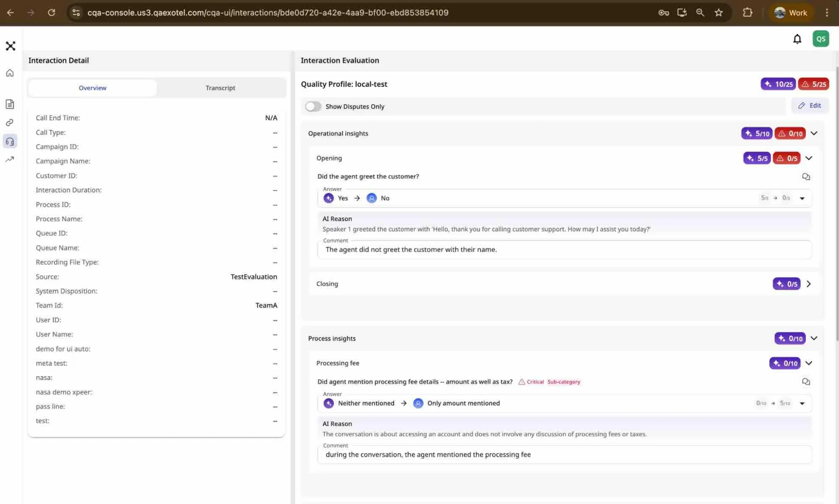839x504 pixels.
Task: Click the page vertical scrollbar
Action: (x=836, y=204)
